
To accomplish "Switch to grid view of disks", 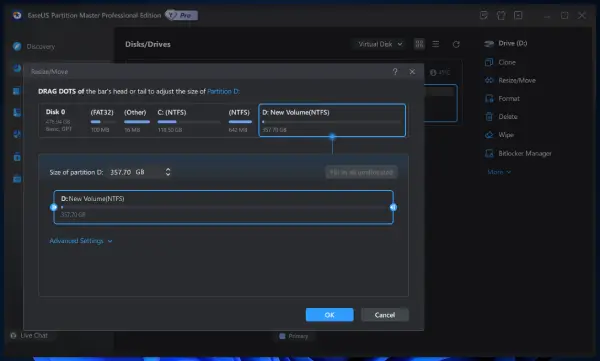I will pyautogui.click(x=419, y=44).
